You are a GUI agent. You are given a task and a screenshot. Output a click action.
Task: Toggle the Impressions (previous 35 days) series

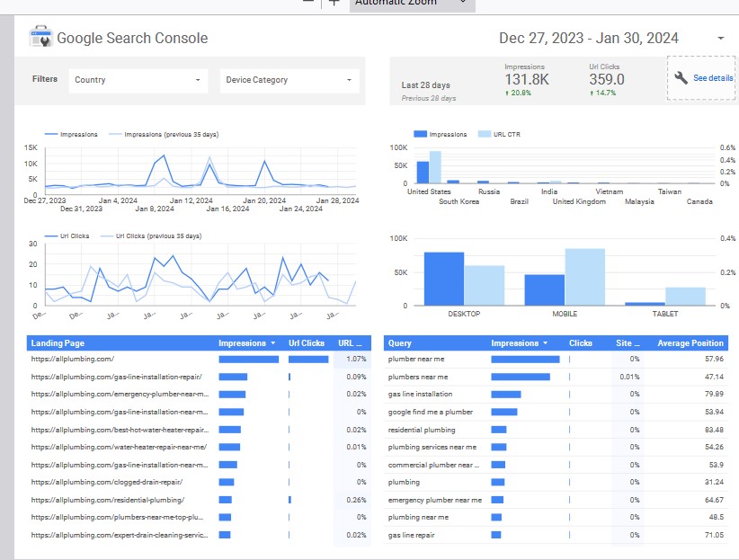(117, 134)
